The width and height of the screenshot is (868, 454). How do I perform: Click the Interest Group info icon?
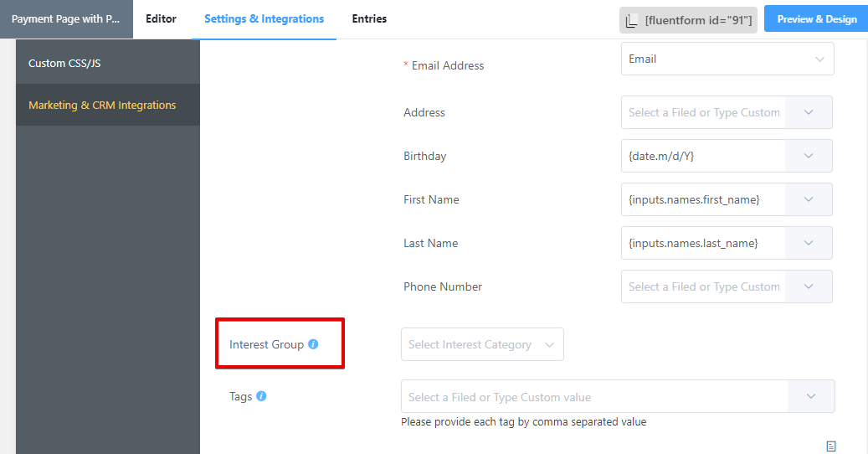click(x=313, y=344)
